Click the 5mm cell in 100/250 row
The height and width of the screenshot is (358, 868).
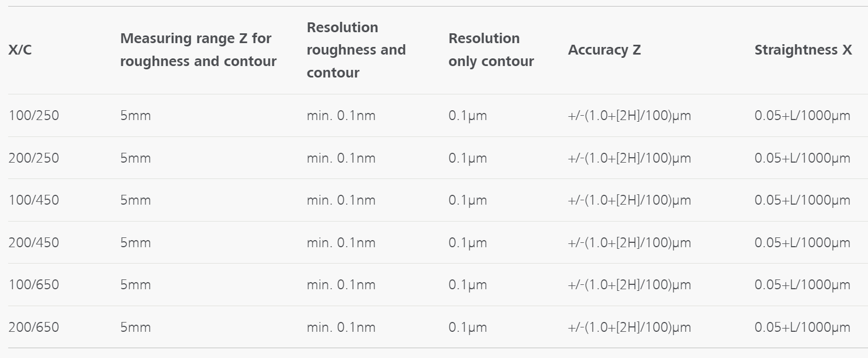135,116
